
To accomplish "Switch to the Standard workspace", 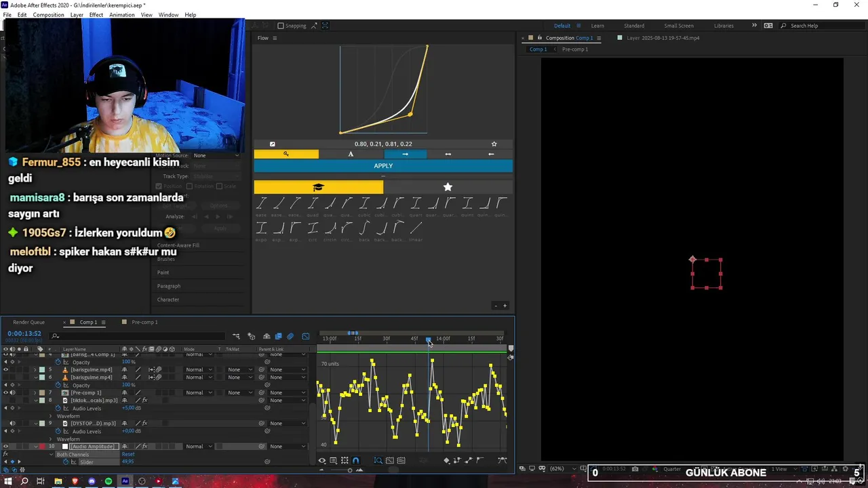I will pyautogui.click(x=634, y=26).
